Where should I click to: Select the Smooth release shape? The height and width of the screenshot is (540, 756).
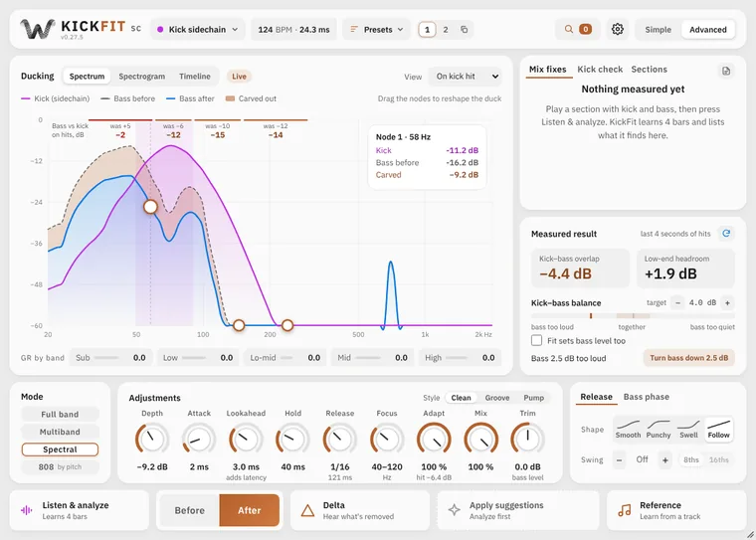(x=629, y=429)
